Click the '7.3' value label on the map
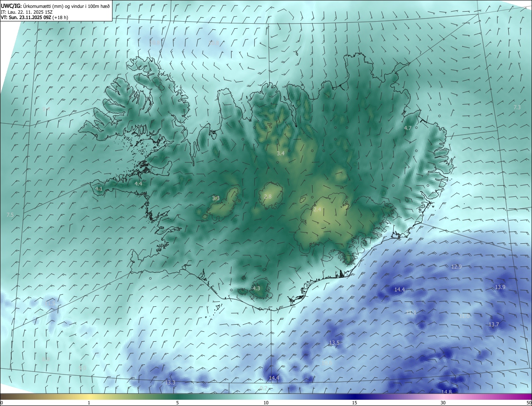The width and height of the screenshot is (532, 406). tap(517, 107)
